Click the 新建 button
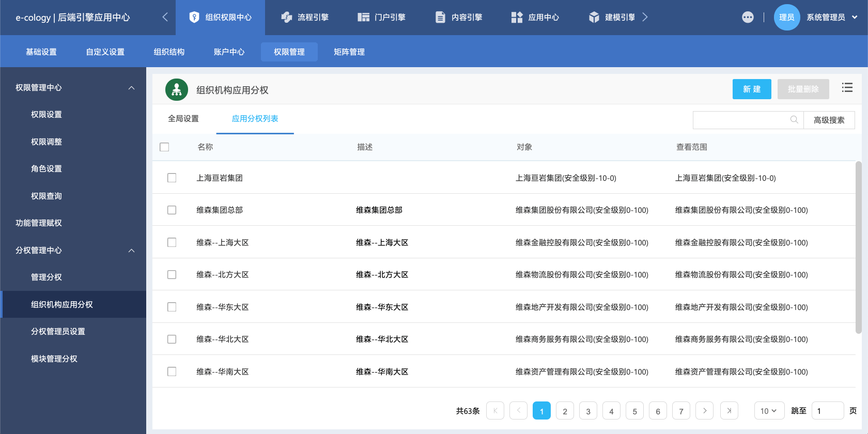The height and width of the screenshot is (434, 868). [752, 89]
